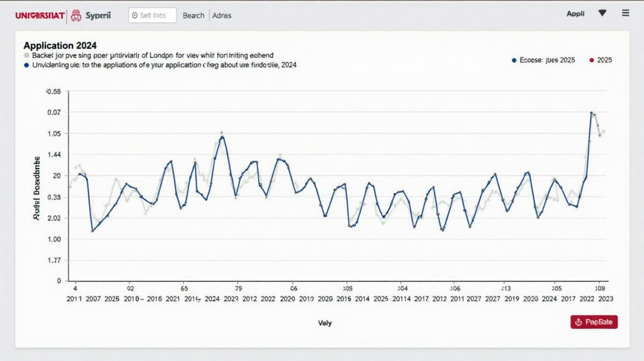The image size is (644, 361).
Task: Click the y-axis value 2.02
Action: 54,218
